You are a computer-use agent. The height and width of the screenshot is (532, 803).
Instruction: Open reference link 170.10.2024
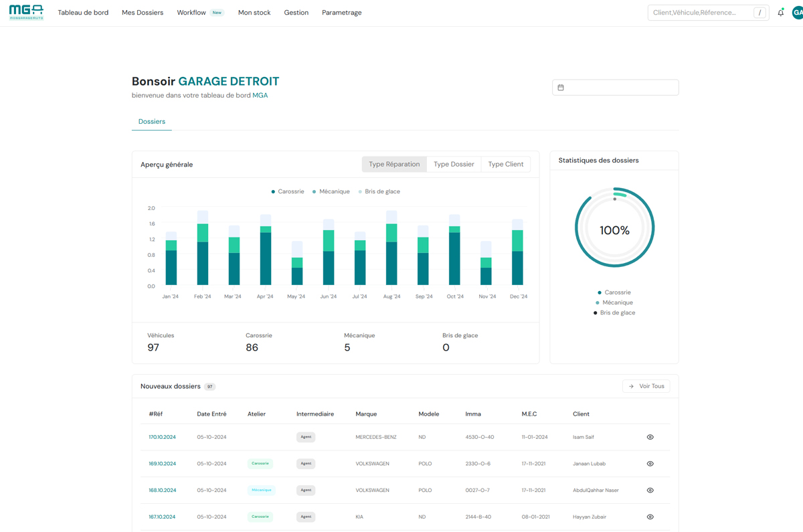coord(162,437)
